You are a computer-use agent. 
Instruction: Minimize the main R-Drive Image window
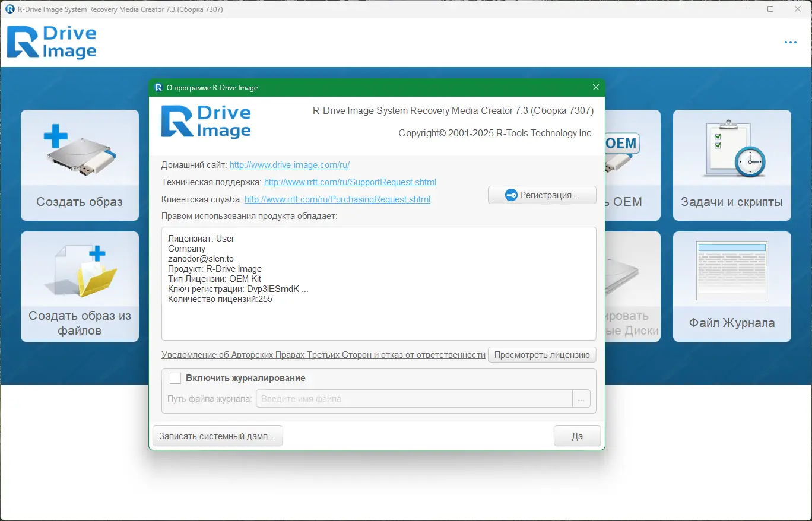coord(744,9)
